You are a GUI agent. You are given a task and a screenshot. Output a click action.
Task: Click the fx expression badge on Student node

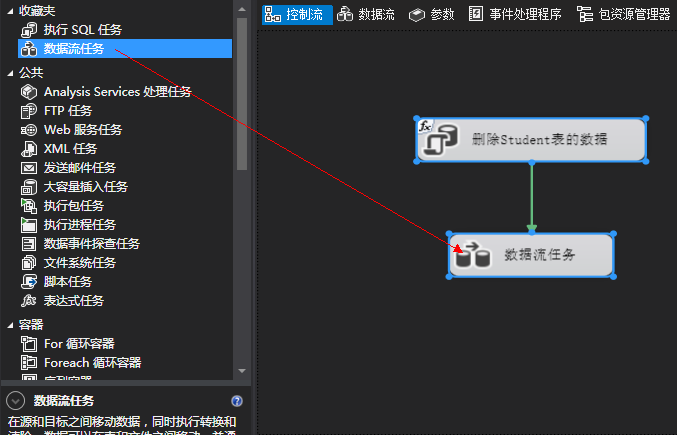[x=425, y=126]
